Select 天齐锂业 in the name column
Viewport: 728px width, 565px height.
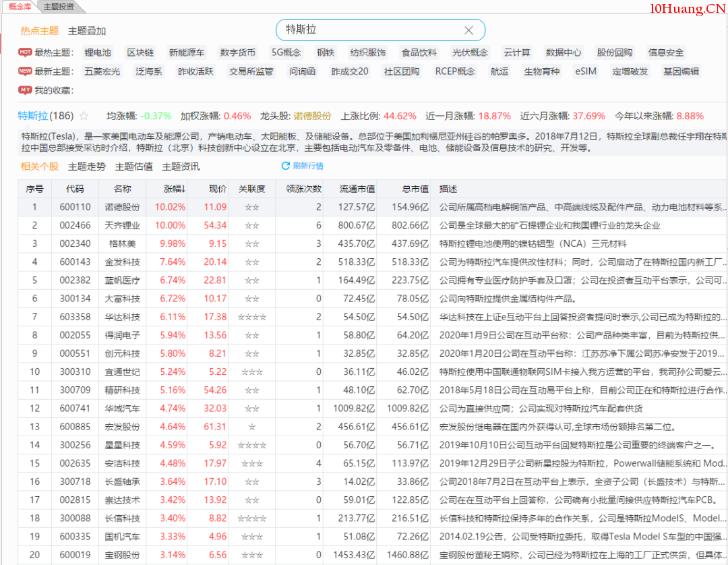point(122,226)
